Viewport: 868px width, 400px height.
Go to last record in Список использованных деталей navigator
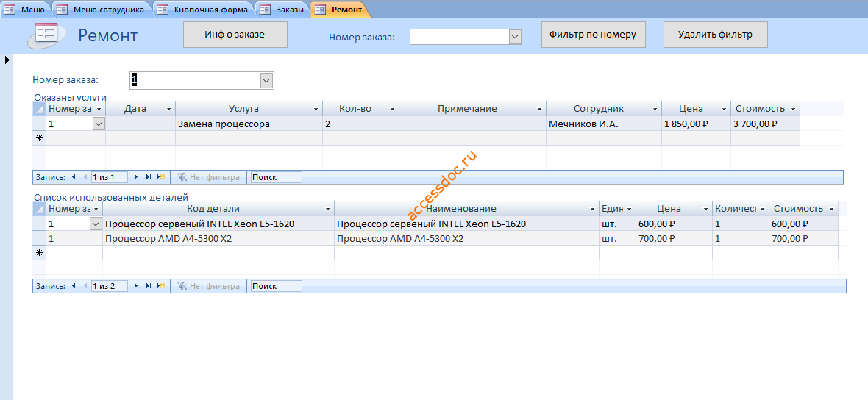tap(149, 286)
